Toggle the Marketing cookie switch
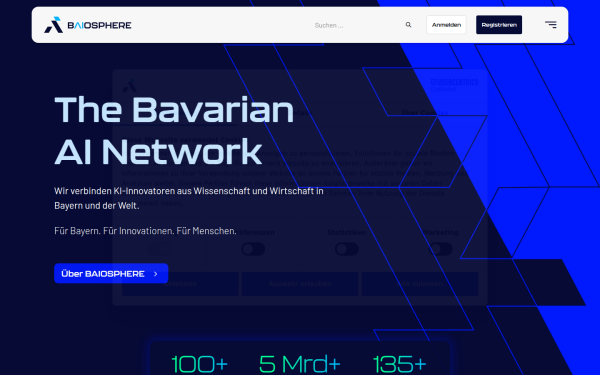This screenshot has height=375, width=600. point(441,249)
